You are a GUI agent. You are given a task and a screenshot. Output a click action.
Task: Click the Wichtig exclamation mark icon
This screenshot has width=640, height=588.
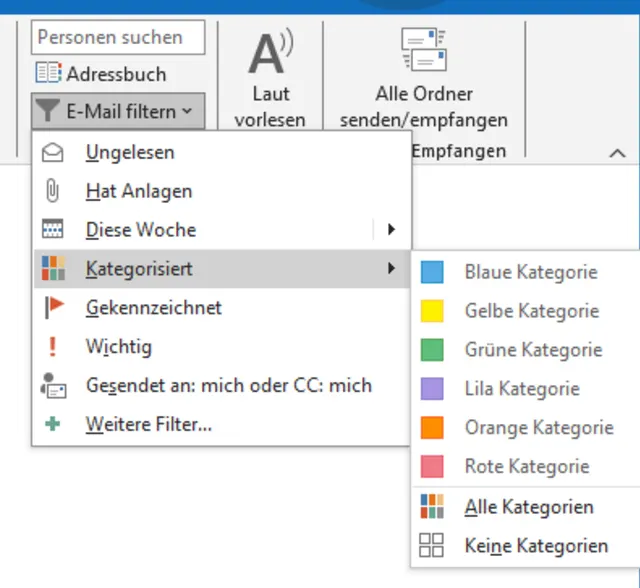coord(54,347)
